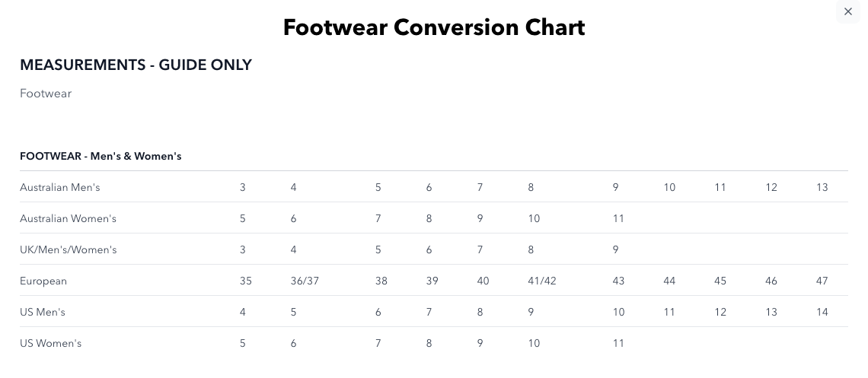Click Australian Men's size 13 value

[x=822, y=187]
